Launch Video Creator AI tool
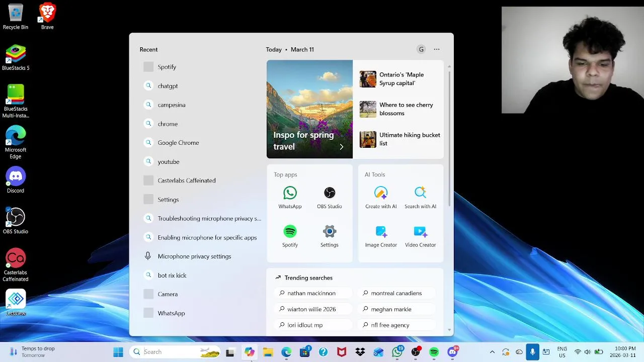Viewport: 644px width, 362px height. tap(420, 236)
